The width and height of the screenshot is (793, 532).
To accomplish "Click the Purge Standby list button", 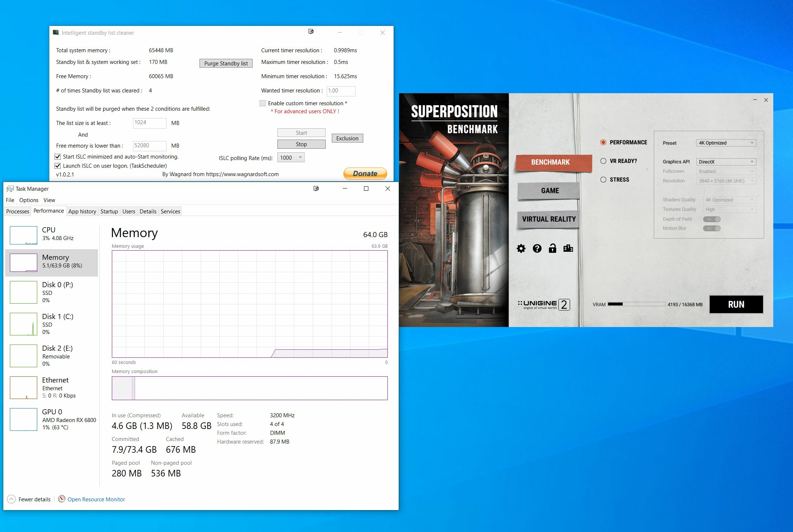I will tap(226, 63).
